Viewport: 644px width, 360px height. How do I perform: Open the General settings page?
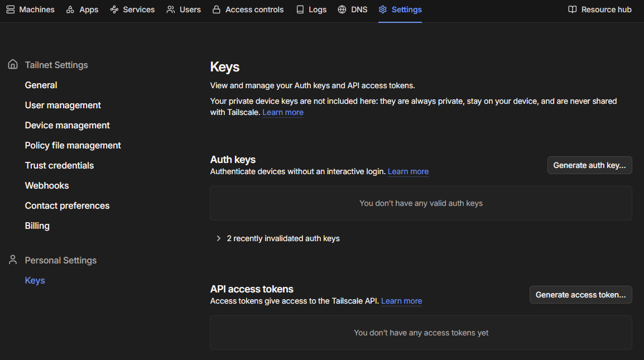41,85
